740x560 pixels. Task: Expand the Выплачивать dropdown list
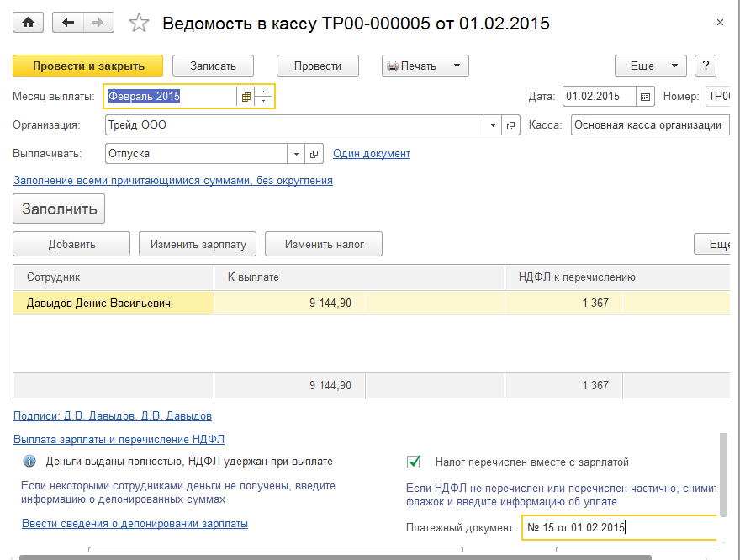296,154
